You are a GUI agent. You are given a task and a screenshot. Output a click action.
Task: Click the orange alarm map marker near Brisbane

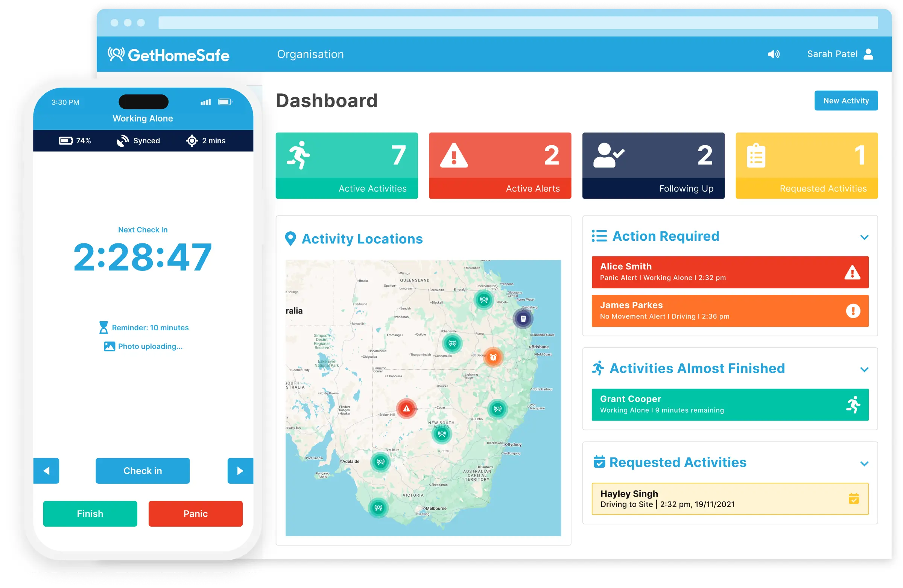point(493,357)
